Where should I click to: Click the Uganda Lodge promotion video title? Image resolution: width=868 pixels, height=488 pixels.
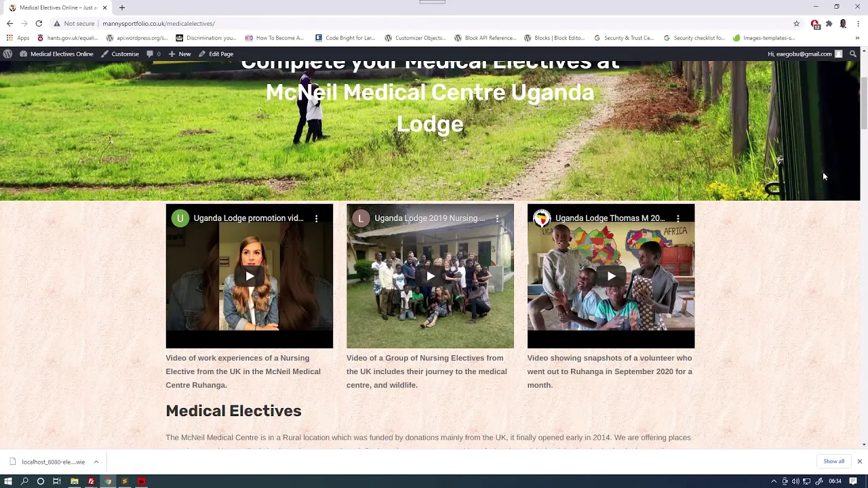coord(248,218)
